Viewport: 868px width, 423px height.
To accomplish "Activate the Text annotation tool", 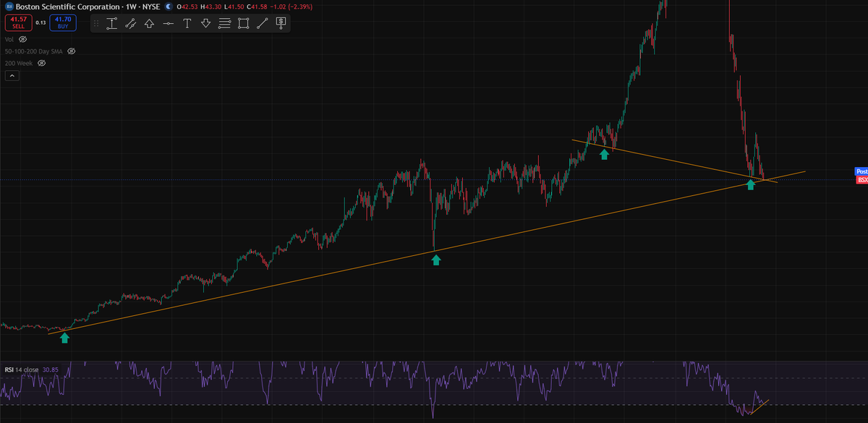I will (187, 23).
